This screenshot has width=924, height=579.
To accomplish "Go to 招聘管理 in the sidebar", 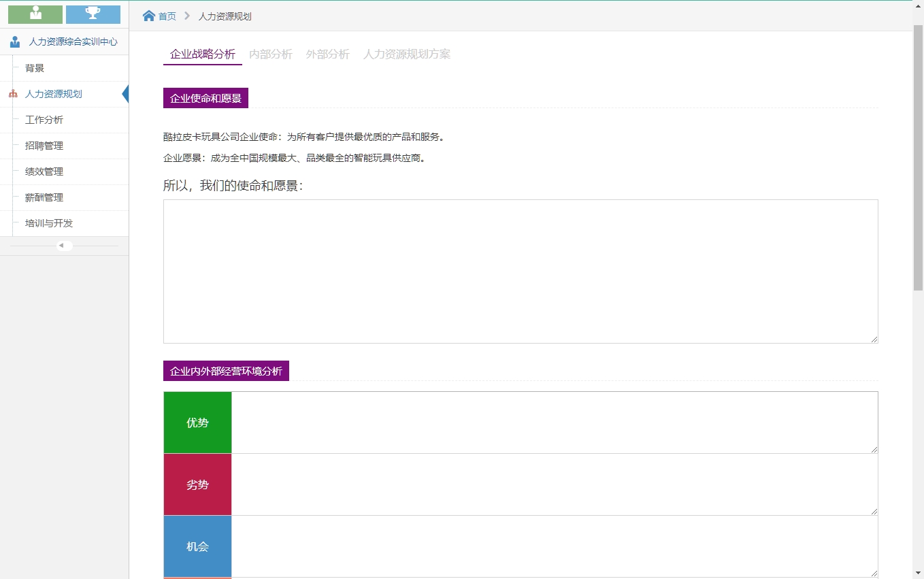I will 44,146.
